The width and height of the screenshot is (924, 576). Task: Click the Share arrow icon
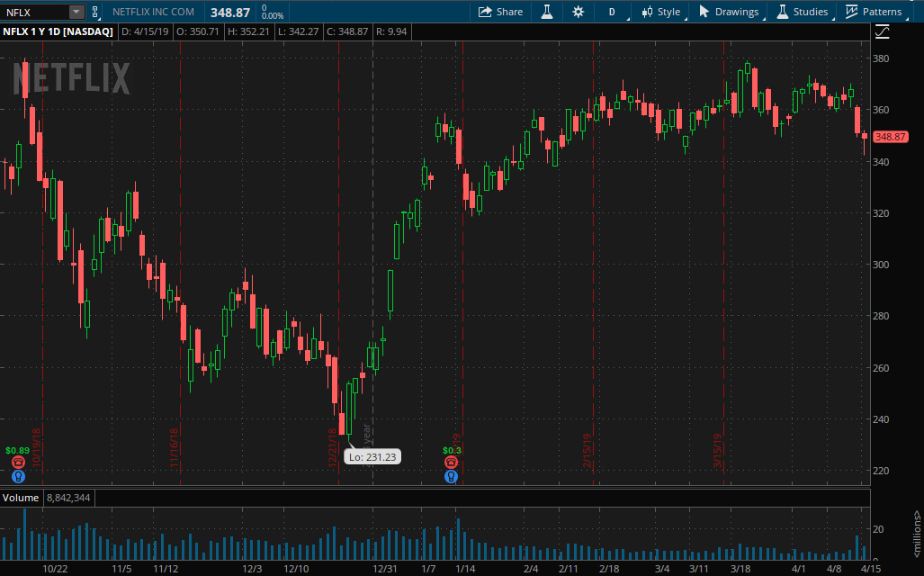(x=485, y=12)
